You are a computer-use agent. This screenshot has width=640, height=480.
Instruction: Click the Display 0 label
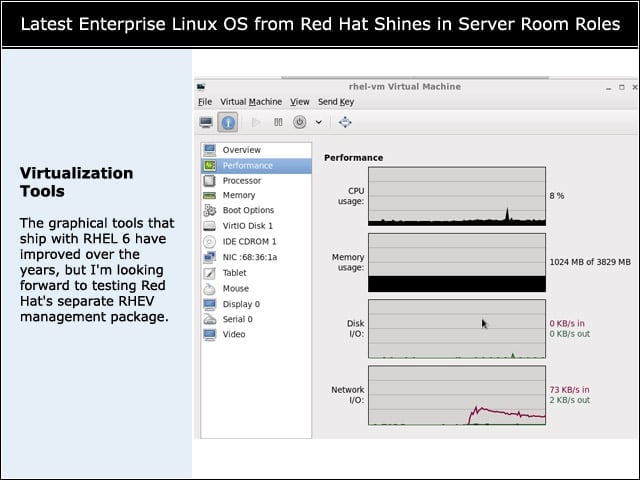[241, 304]
